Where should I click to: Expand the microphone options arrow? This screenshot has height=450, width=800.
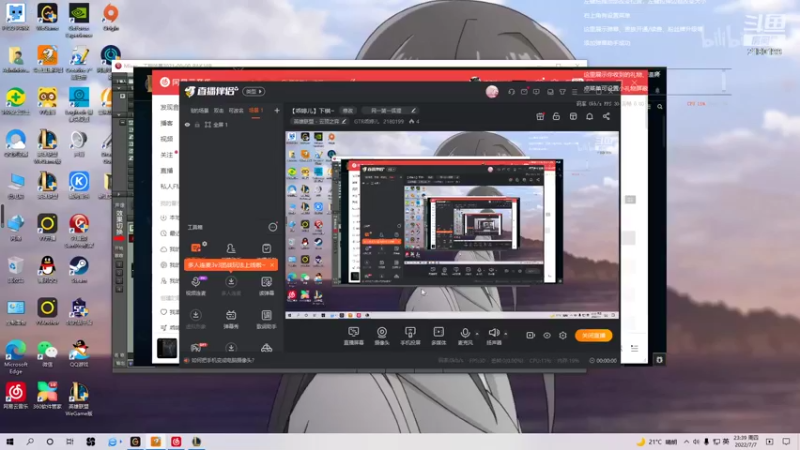pyautogui.click(x=477, y=334)
